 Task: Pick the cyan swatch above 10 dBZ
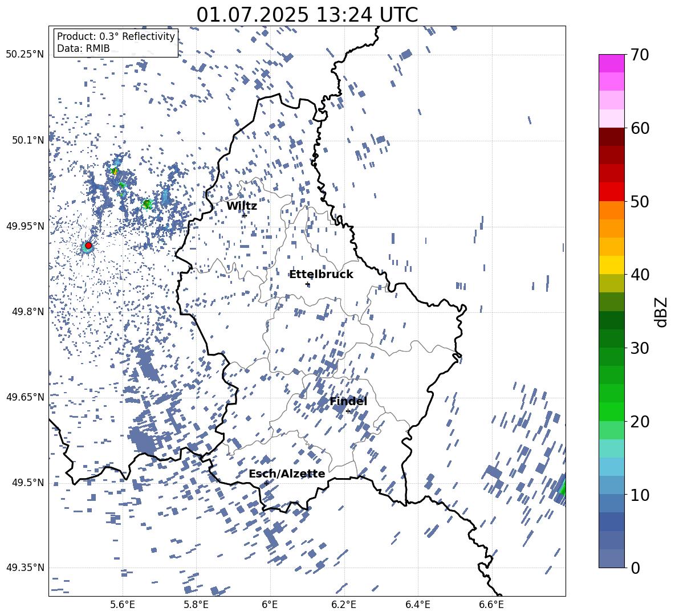[x=611, y=467]
